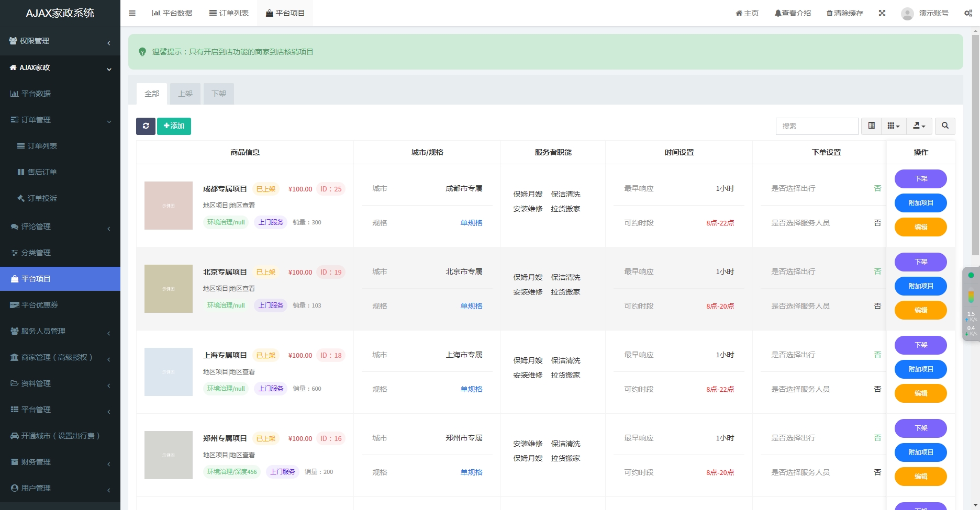
Task: Toggle the table card view icon
Action: (871, 126)
